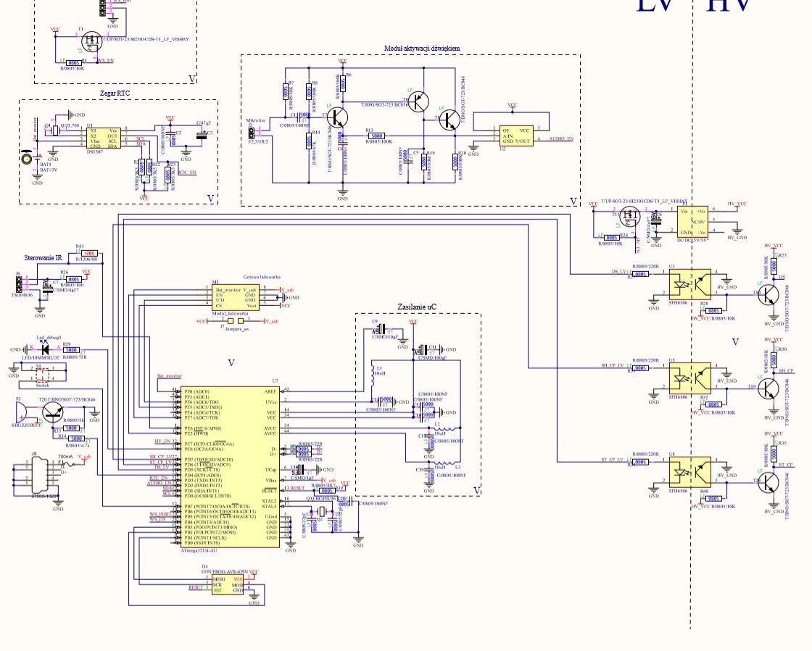Image resolution: width=812 pixels, height=651 pixels.
Task: Click the 'Sterowanie IR' label
Action: point(43,257)
